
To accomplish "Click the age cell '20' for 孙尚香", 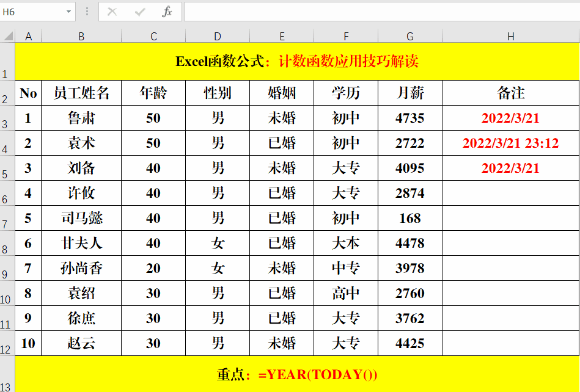I will (153, 268).
